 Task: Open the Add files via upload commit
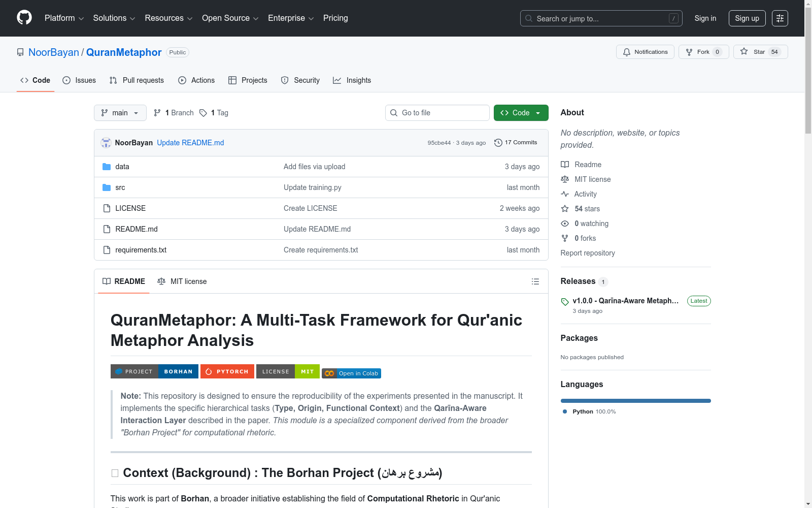click(315, 167)
